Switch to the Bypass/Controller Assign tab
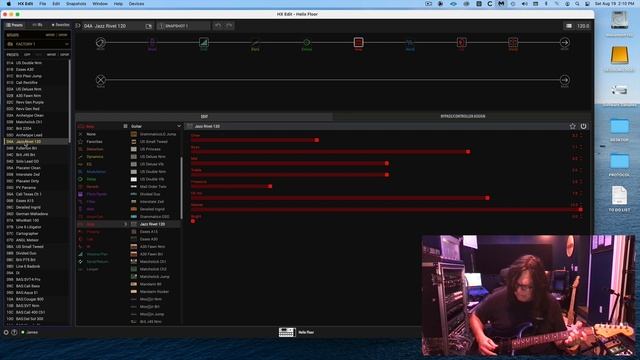The image size is (640, 360). click(462, 116)
